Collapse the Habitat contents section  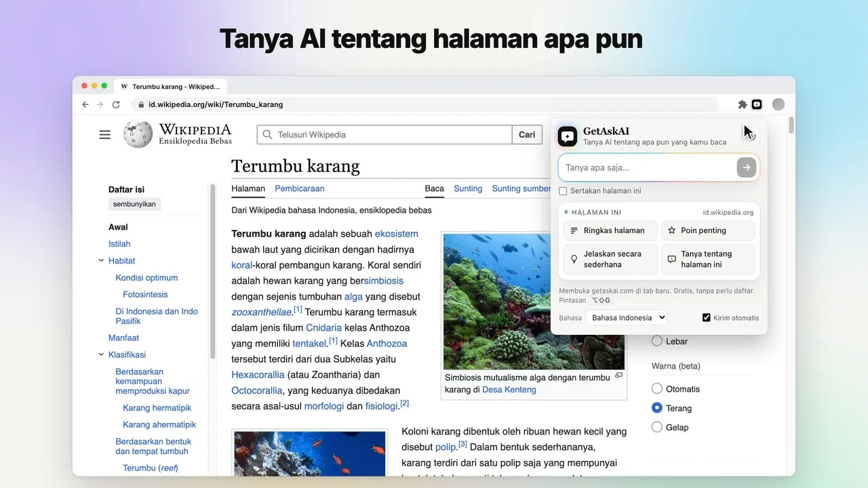tap(101, 260)
